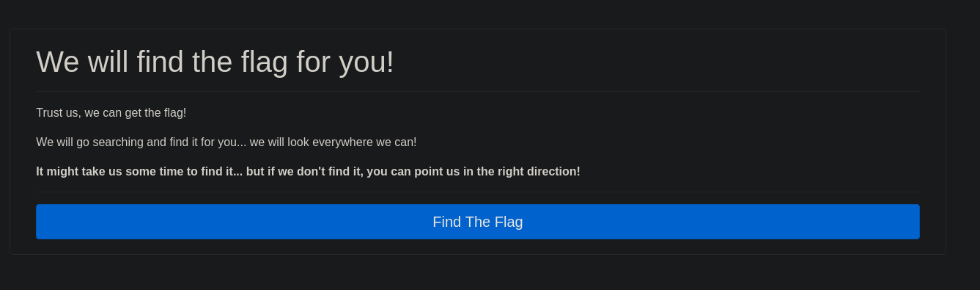The height and width of the screenshot is (290, 980).
Task: Click the horizontal divider below the heading
Action: [x=477, y=91]
